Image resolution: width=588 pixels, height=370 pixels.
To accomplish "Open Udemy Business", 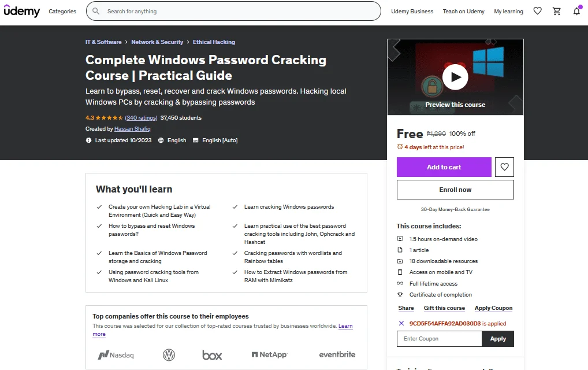I will (x=412, y=11).
